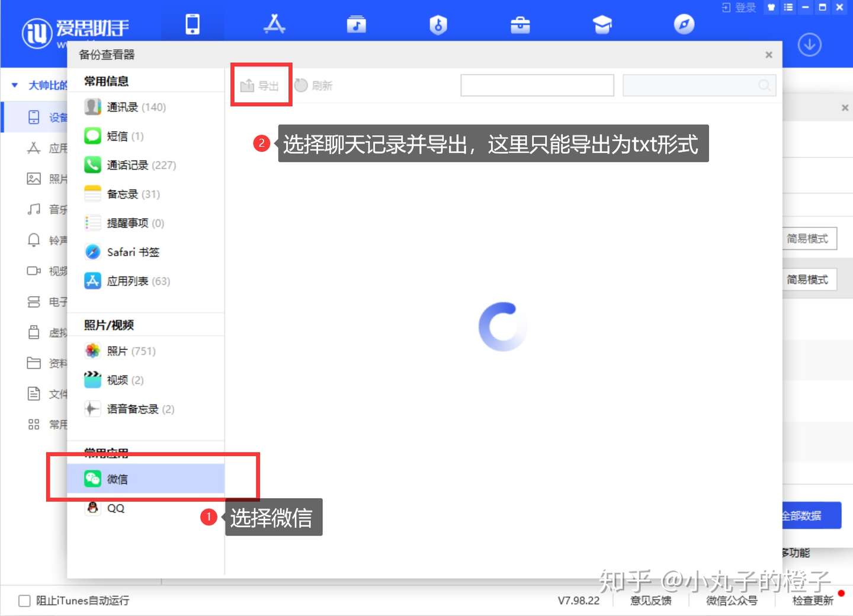Select 微信 in backup viewer list
The height and width of the screenshot is (616, 853).
(146, 479)
